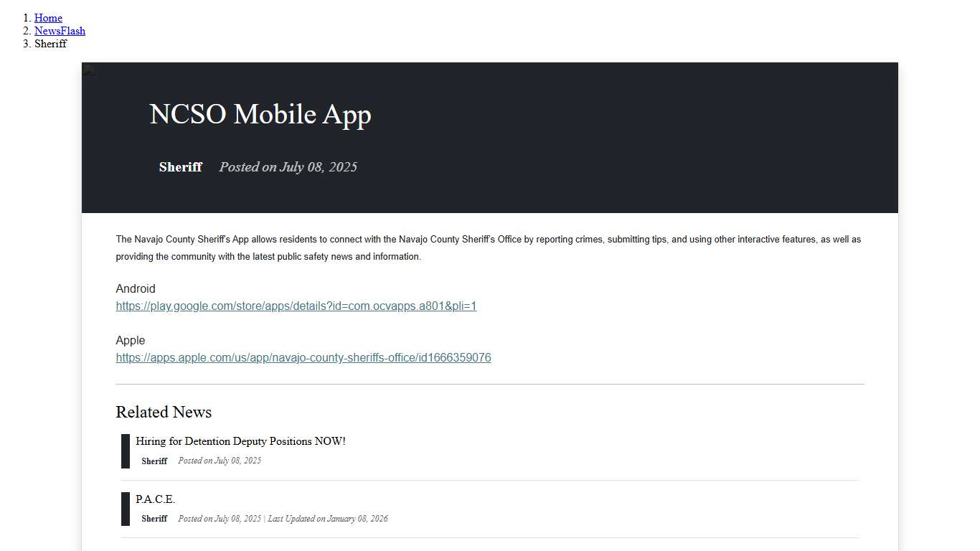980x551 pixels.
Task: Click the NCSO Mobile App page title
Action: pyautogui.click(x=260, y=114)
